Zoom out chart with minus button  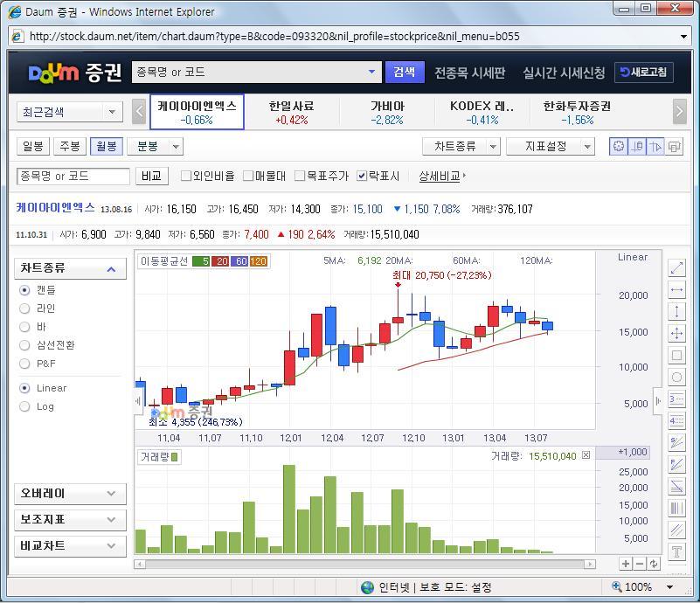(640, 564)
